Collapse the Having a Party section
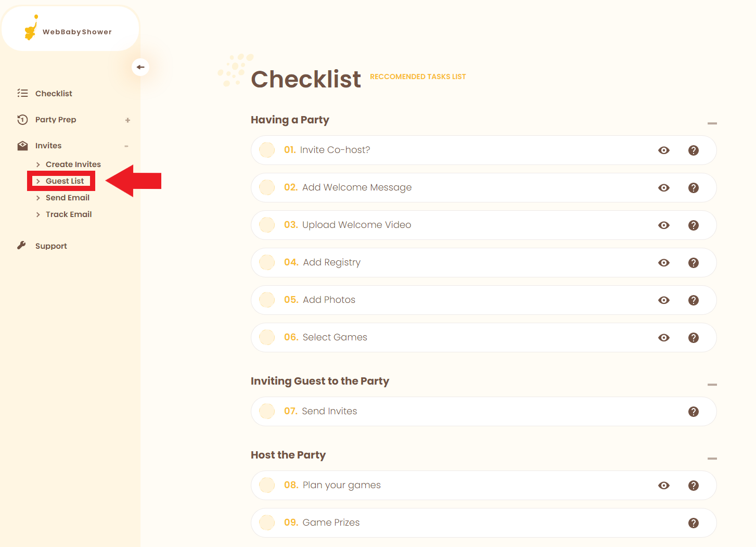The image size is (756, 547). pyautogui.click(x=712, y=123)
